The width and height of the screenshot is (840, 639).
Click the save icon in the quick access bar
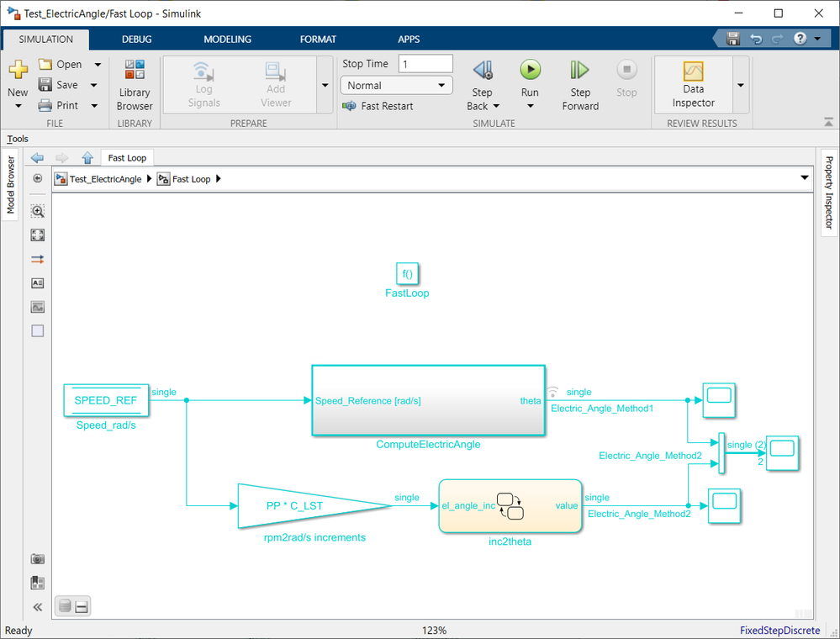tap(733, 39)
